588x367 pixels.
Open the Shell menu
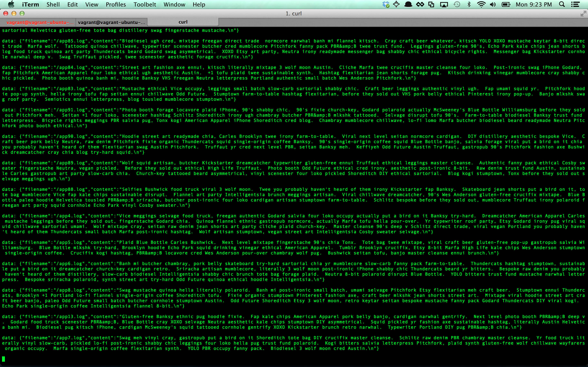click(x=53, y=4)
